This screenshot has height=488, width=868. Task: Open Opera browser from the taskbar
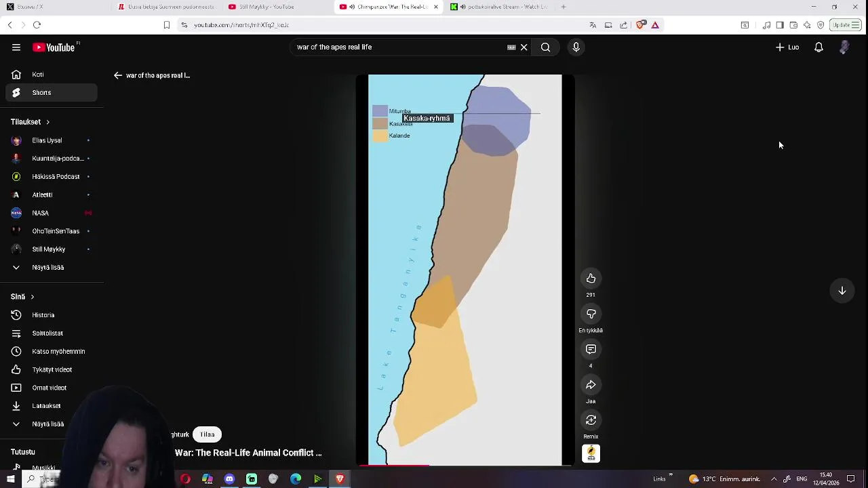coord(185,479)
